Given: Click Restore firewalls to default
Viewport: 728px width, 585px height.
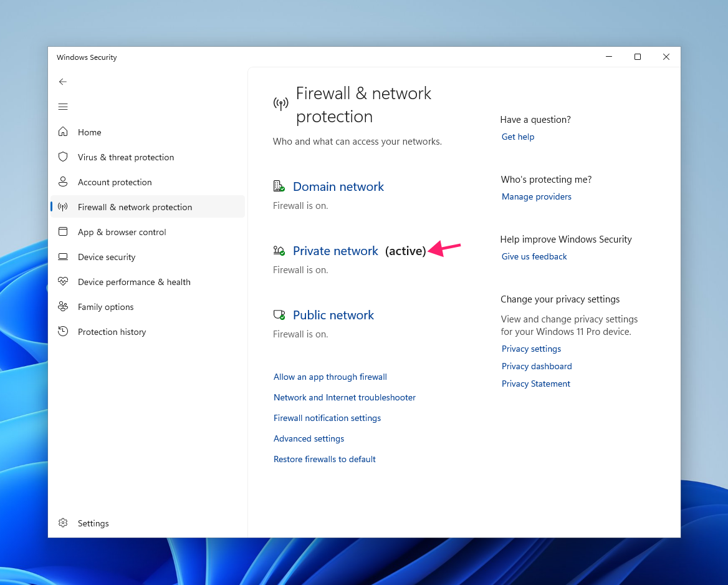Looking at the screenshot, I should click(x=324, y=459).
